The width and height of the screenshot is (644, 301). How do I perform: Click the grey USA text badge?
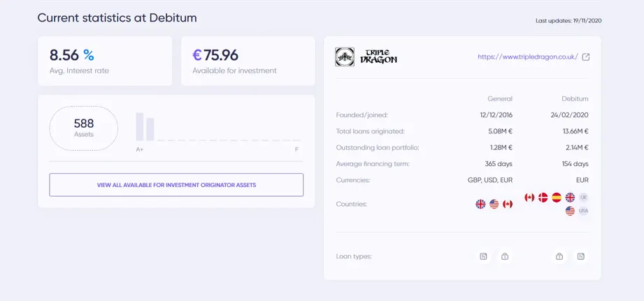(x=584, y=211)
